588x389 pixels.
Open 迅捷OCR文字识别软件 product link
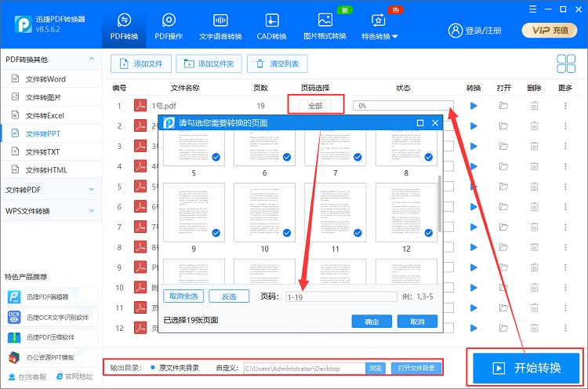click(x=51, y=318)
